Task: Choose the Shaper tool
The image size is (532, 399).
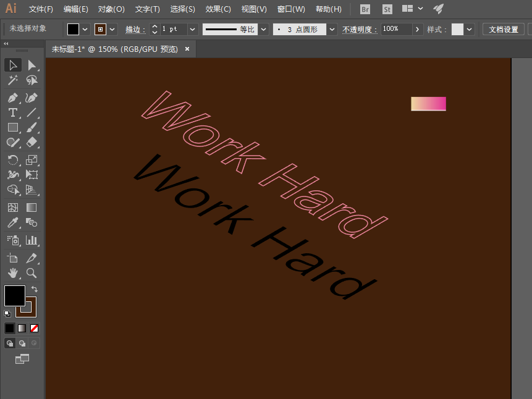Action: point(13,142)
